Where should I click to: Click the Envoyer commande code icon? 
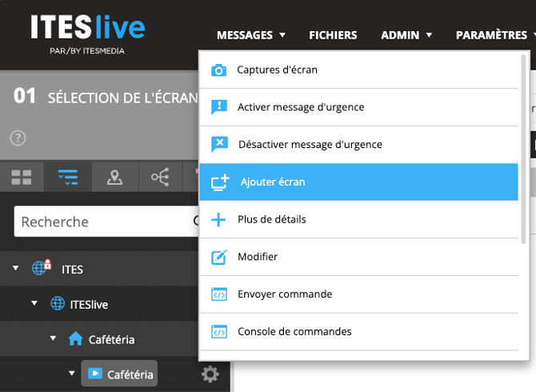218,294
